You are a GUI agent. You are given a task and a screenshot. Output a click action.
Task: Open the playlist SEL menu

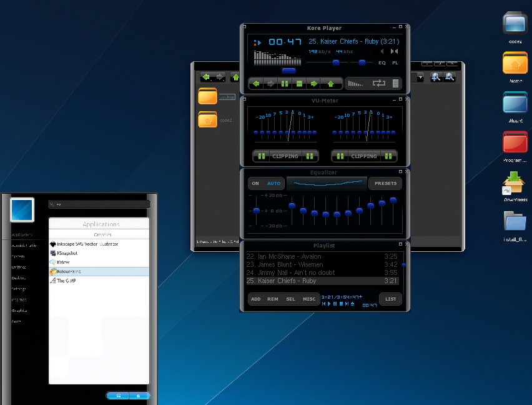click(291, 299)
